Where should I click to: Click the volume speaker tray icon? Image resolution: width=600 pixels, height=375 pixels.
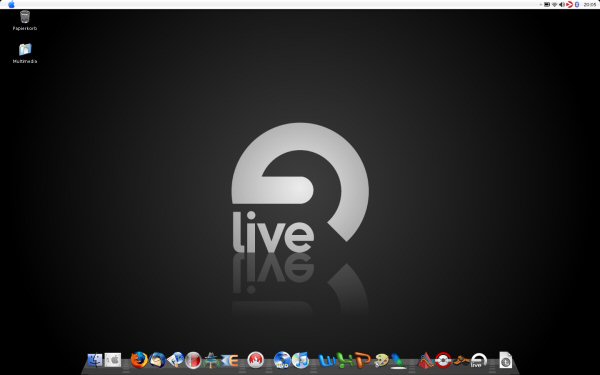[x=561, y=5]
